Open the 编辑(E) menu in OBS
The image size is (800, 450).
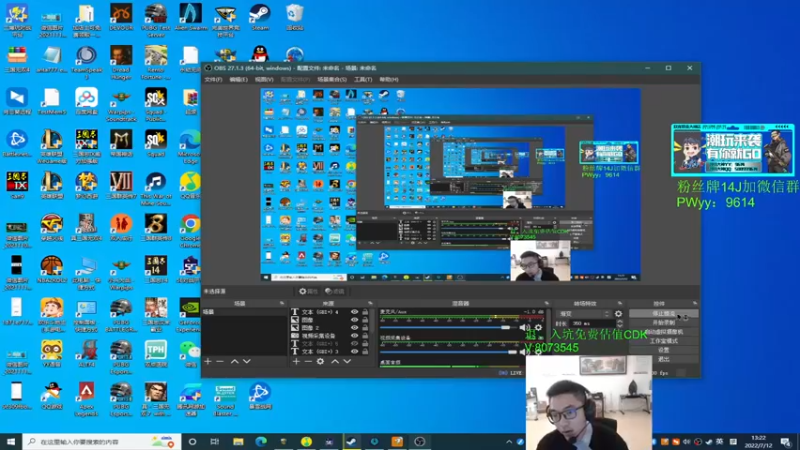pos(238,80)
